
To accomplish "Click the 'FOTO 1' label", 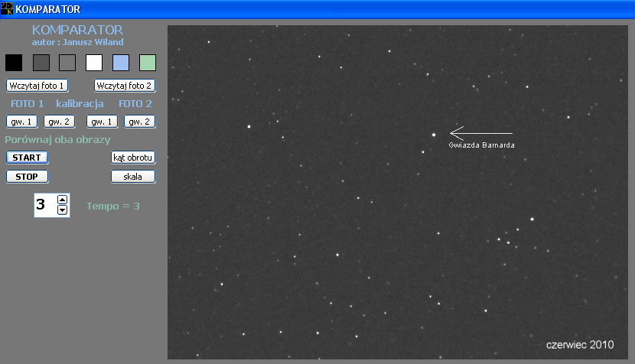I will pyautogui.click(x=27, y=104).
